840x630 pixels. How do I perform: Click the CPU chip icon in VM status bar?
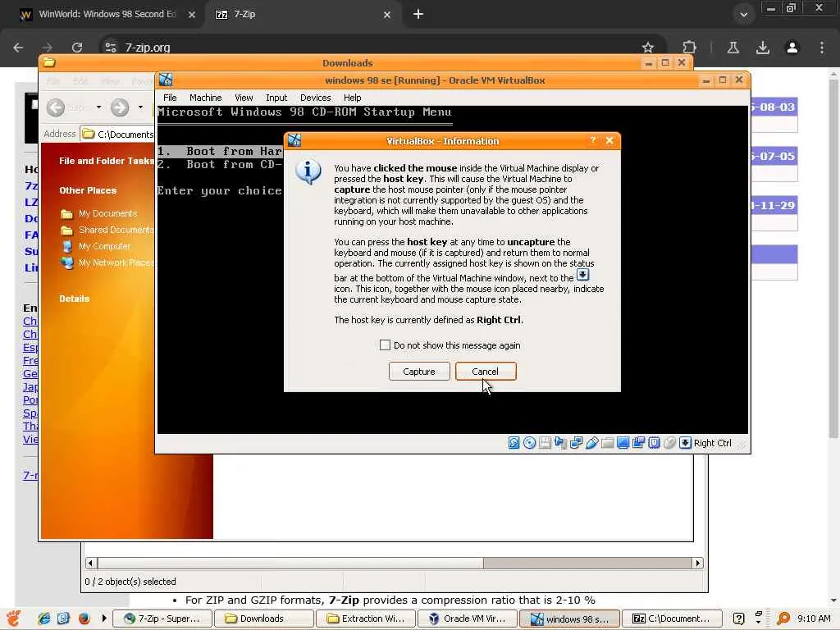654,442
